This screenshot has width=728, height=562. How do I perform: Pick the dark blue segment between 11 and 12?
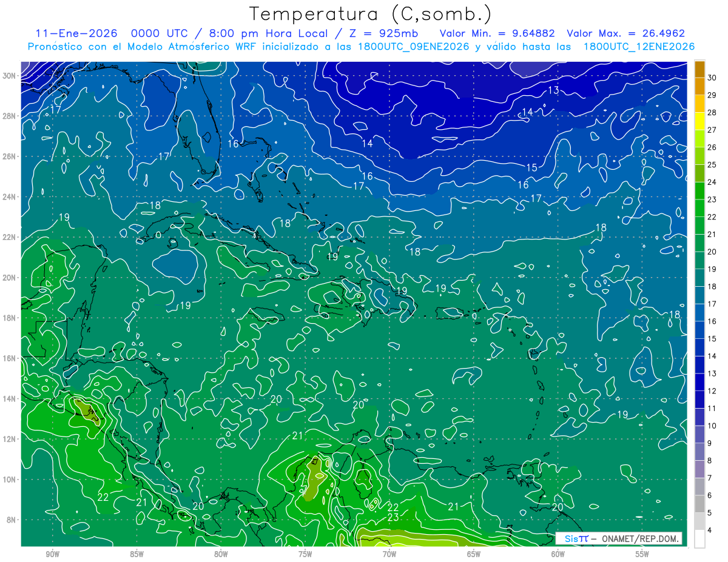[699, 400]
